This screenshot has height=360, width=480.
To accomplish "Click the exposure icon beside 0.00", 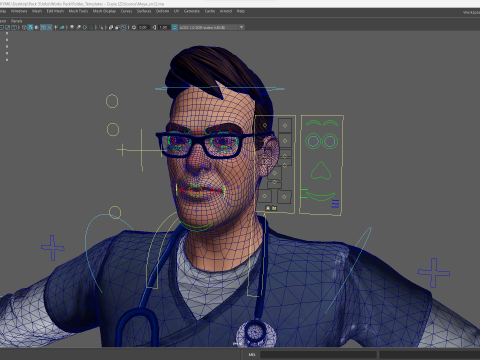I will pos(134,27).
